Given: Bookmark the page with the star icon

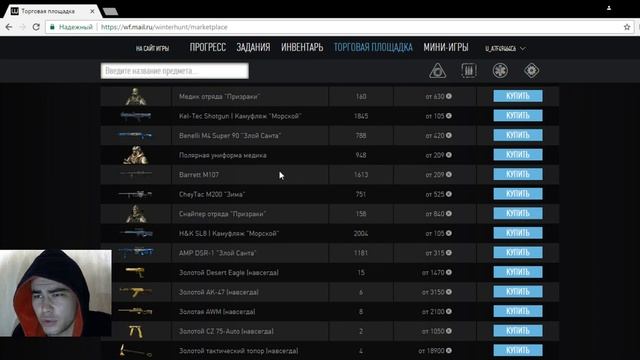Looking at the screenshot, I should pos(627,27).
